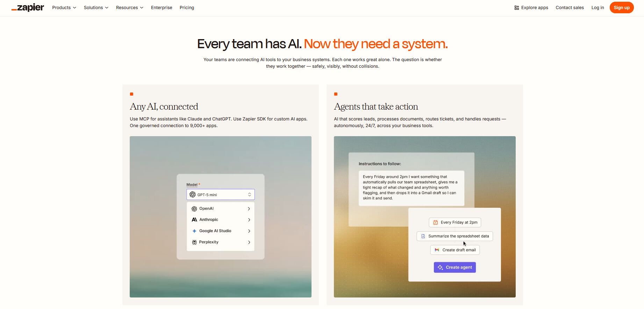Click the calendar icon on the schedule step
644x309 pixels.
[x=435, y=222]
